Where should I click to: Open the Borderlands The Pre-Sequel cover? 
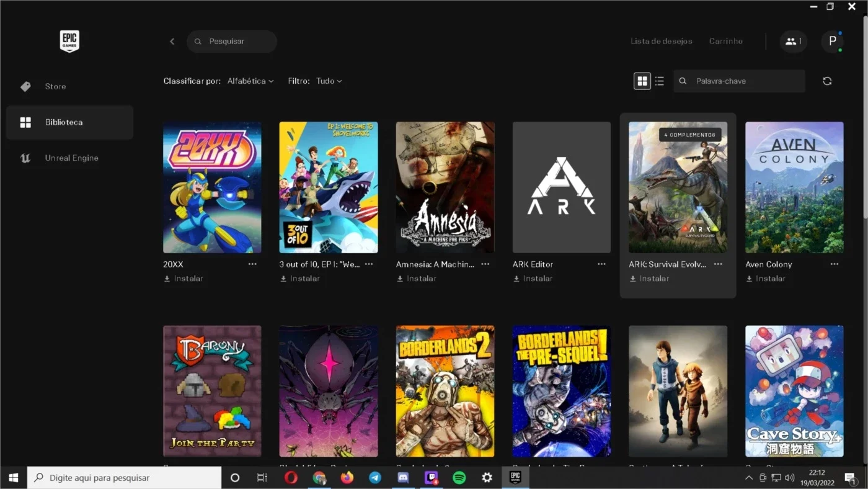562,392
